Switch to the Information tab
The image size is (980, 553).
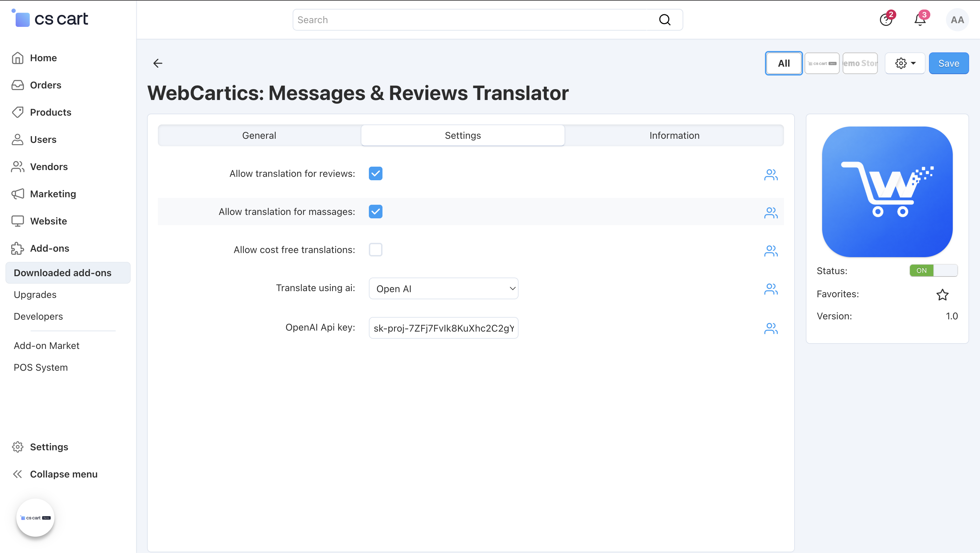tap(674, 135)
